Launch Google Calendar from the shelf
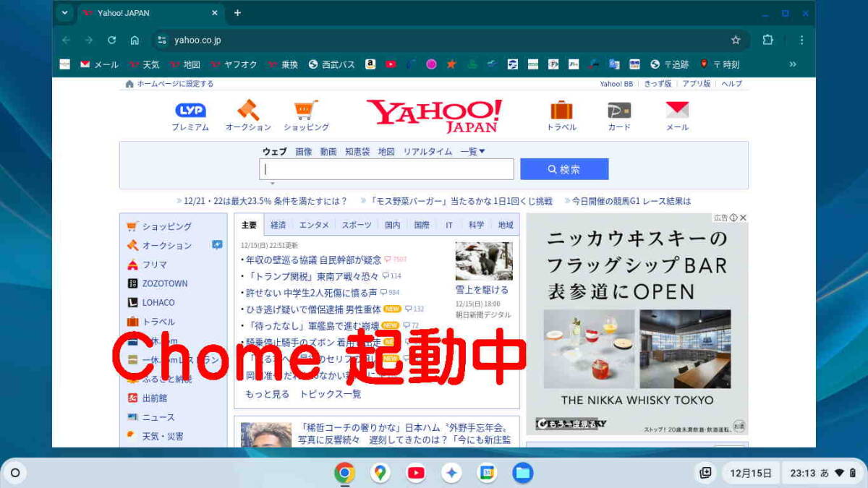Screen dimensions: 868x488 coord(487,473)
